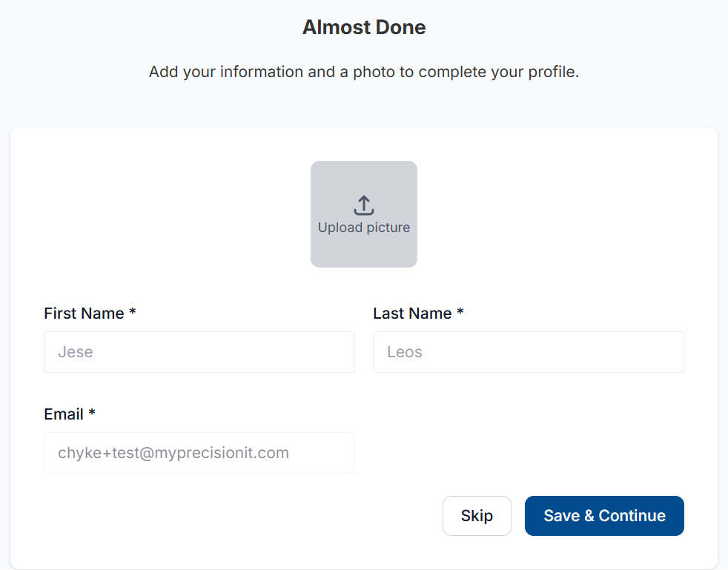
Task: Select the "Jese" placeholder text
Action: (75, 352)
